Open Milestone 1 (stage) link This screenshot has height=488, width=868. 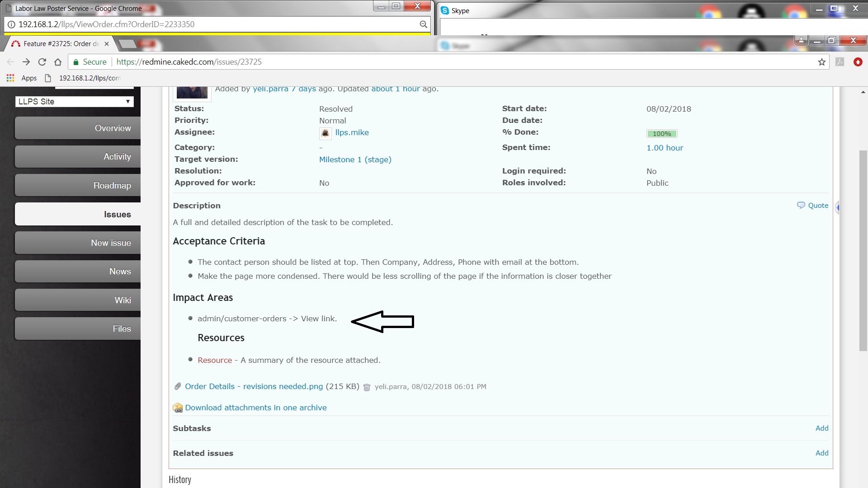[355, 160]
